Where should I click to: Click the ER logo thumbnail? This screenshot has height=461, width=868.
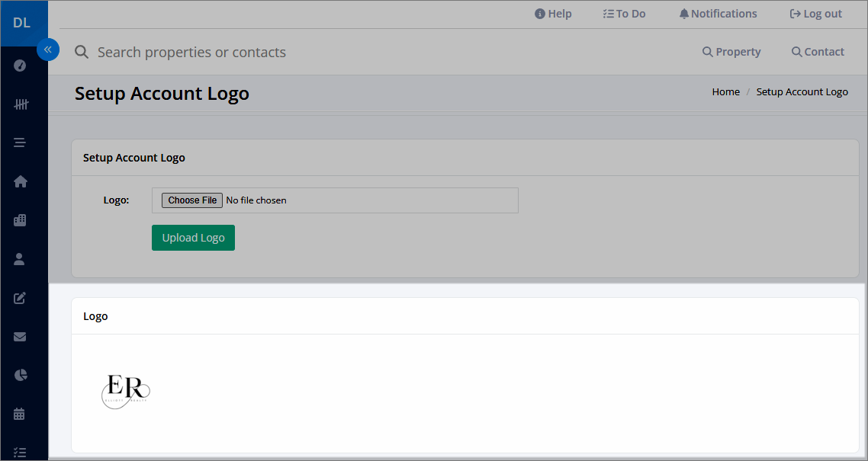click(125, 392)
